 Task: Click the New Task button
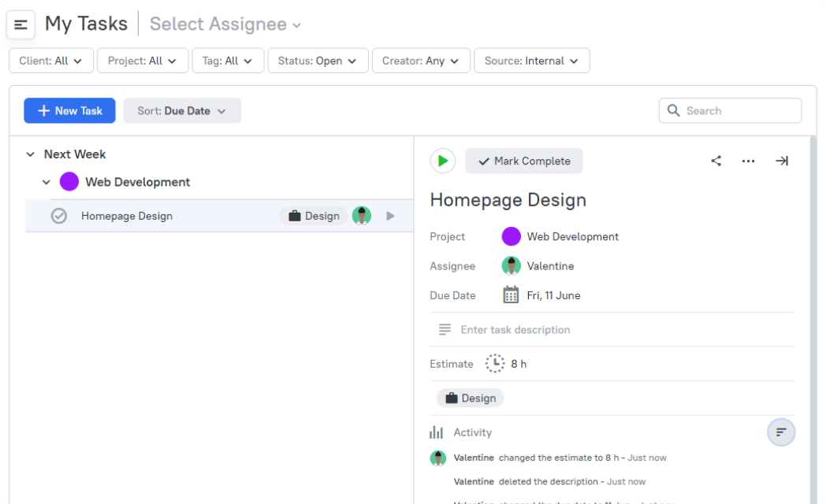[x=69, y=110]
